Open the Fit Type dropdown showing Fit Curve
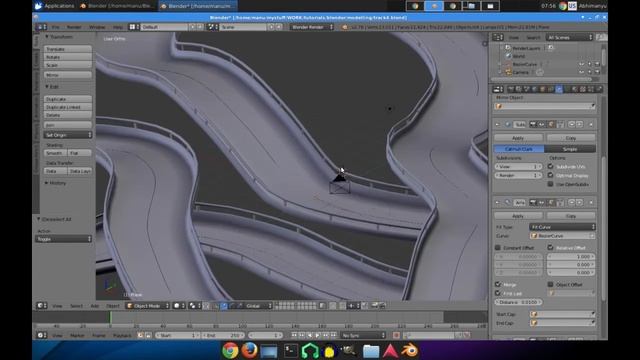 562,227
